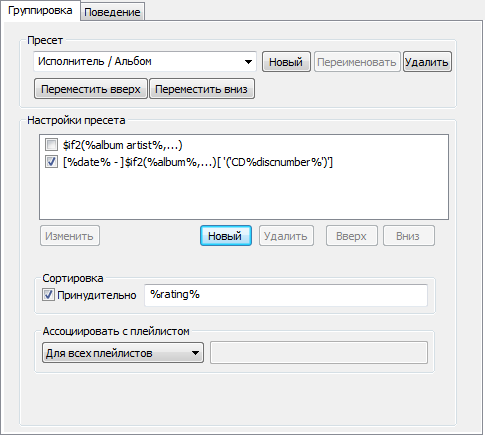
Task: Click Переместить вверх button
Action: point(91,89)
